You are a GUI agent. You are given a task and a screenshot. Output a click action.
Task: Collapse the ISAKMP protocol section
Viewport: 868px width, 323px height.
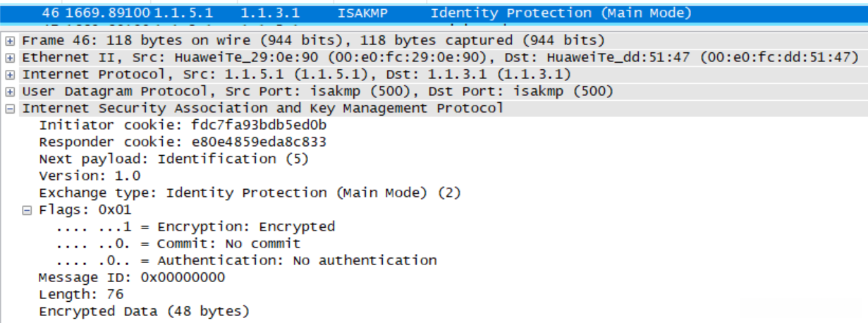click(10, 109)
